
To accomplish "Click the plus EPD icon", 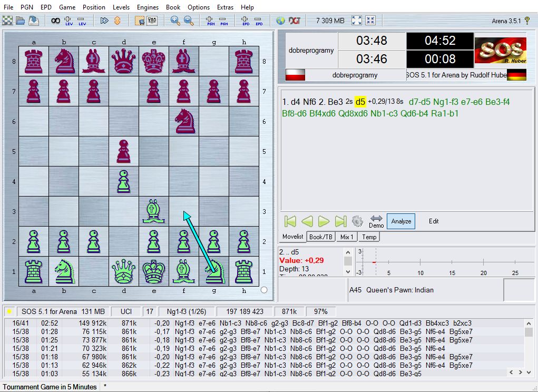I will coord(246,21).
